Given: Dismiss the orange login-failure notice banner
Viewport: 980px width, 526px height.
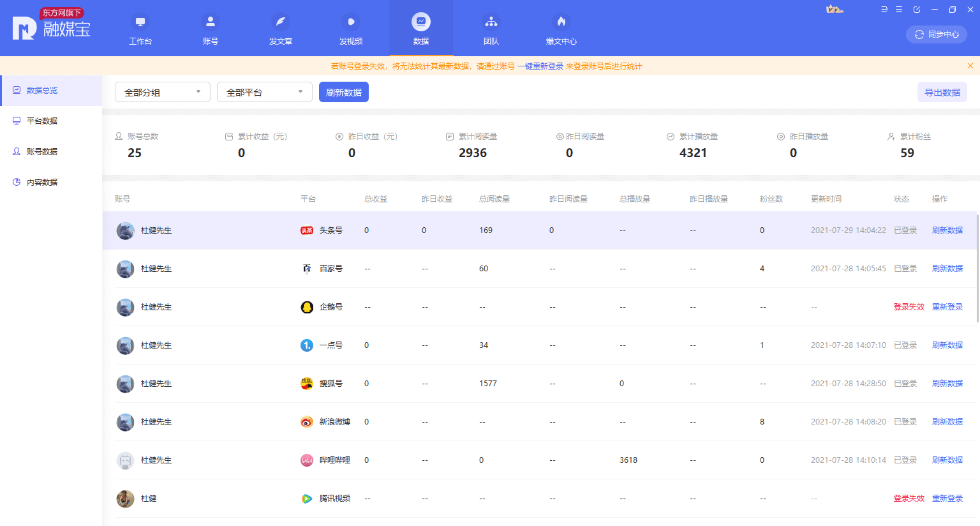Looking at the screenshot, I should [x=970, y=66].
